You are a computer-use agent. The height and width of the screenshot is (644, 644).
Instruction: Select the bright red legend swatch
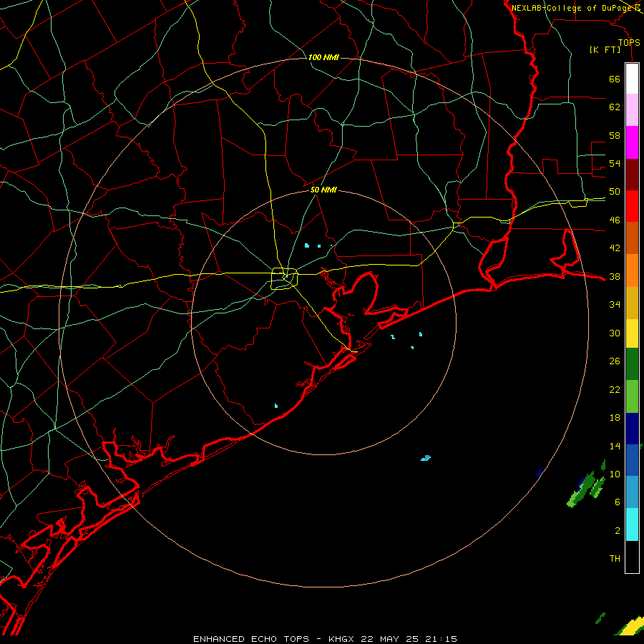coord(632,206)
